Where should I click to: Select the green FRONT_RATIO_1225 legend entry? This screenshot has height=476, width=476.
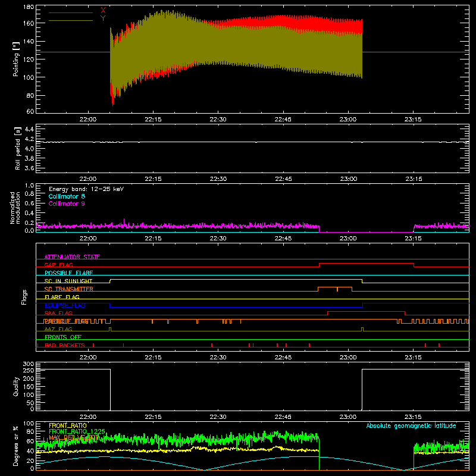(77, 431)
